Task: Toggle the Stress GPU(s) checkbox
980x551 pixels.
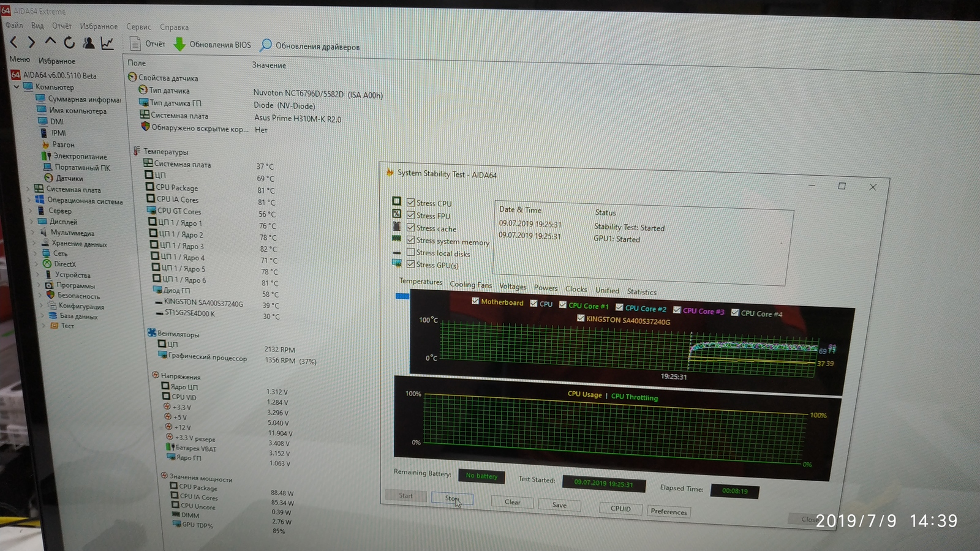Action: click(x=411, y=264)
